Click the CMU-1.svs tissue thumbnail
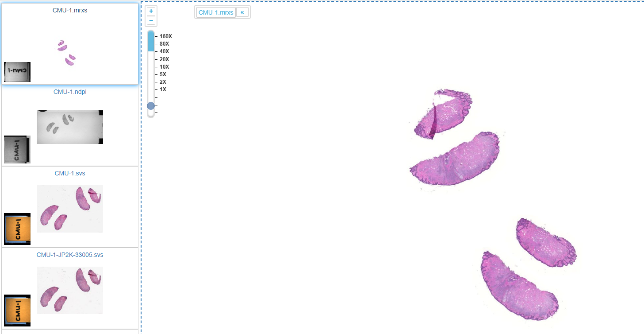Image resolution: width=644 pixels, height=334 pixels. pos(70,209)
